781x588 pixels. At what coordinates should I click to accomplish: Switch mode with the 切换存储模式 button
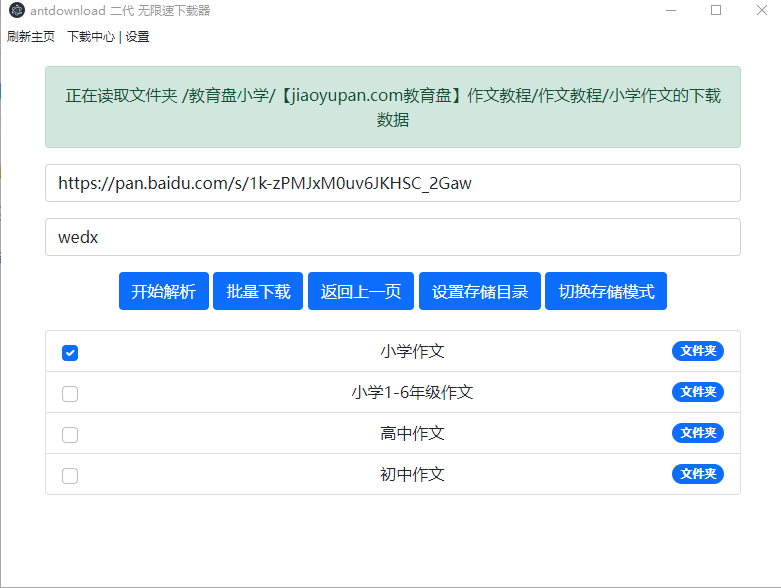(606, 291)
